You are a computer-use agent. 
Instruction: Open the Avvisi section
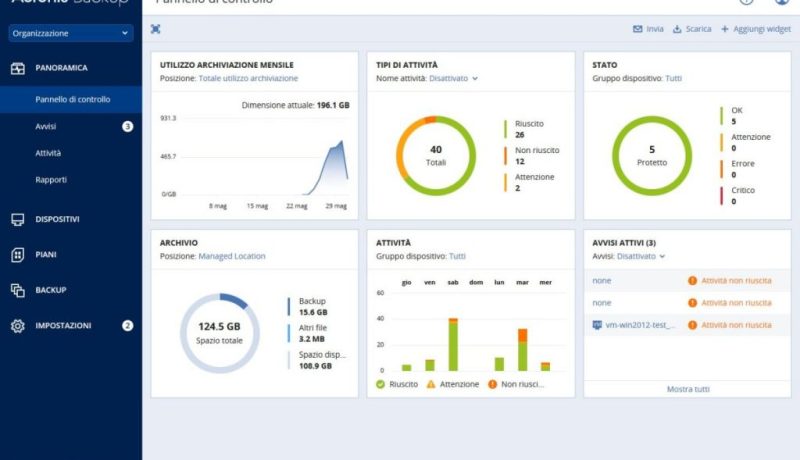[x=45, y=126]
